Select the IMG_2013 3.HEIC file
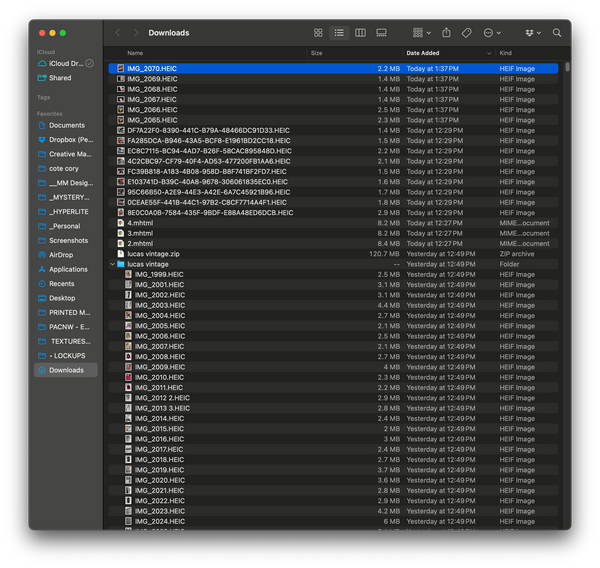Image resolution: width=600 pixels, height=568 pixels. 333,408
